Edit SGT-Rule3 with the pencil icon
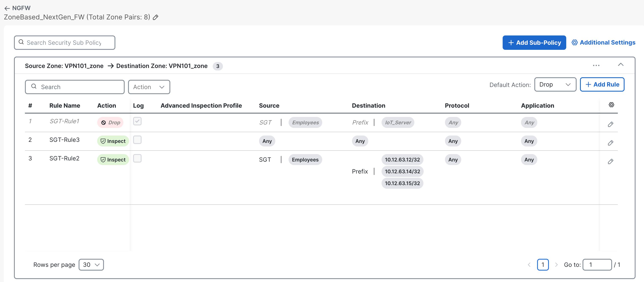 coord(610,143)
